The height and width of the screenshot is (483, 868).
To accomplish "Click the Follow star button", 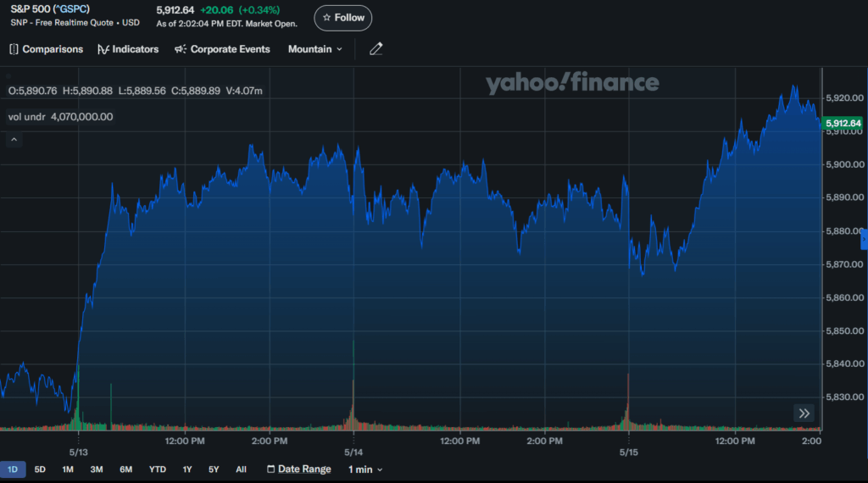I will point(342,18).
